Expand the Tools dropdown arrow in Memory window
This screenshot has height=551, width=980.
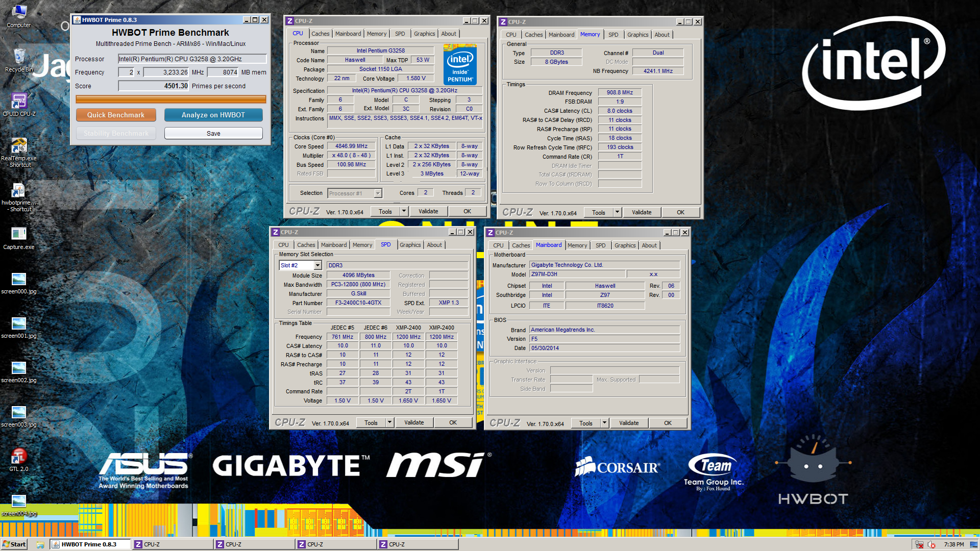click(x=617, y=212)
